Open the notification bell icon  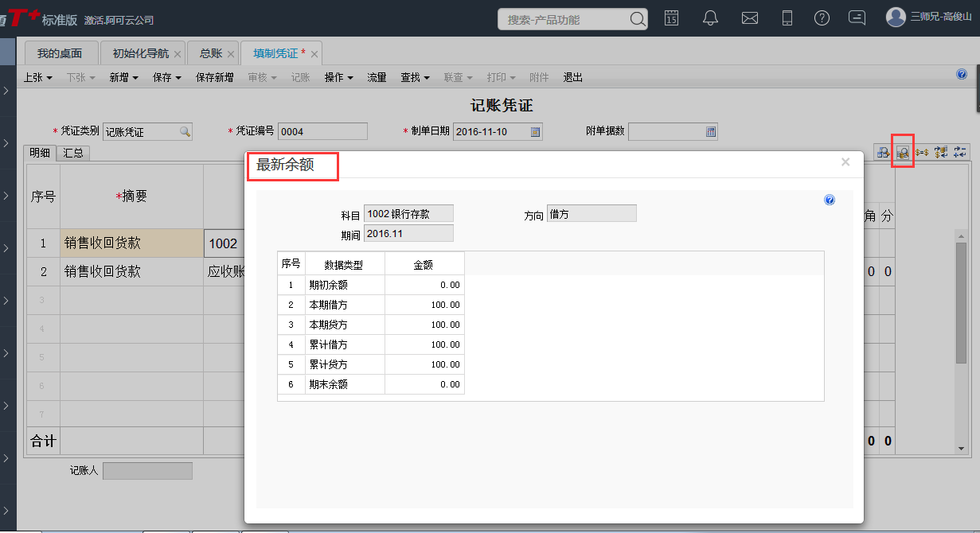click(x=711, y=18)
